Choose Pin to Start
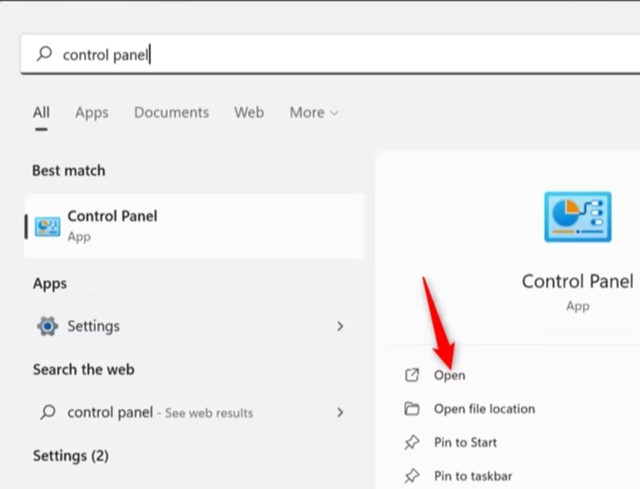The image size is (640, 489). [465, 442]
